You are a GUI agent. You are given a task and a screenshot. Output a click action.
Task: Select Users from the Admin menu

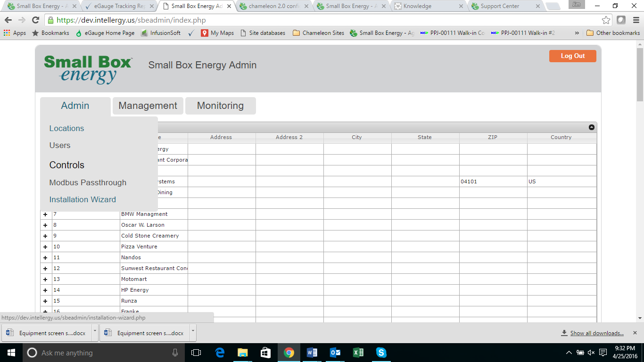tap(60, 145)
